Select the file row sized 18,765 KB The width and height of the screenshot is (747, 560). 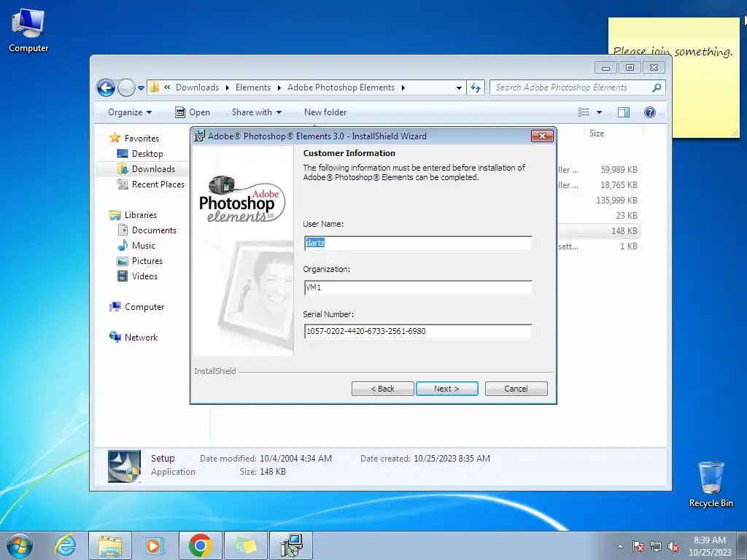pos(598,185)
